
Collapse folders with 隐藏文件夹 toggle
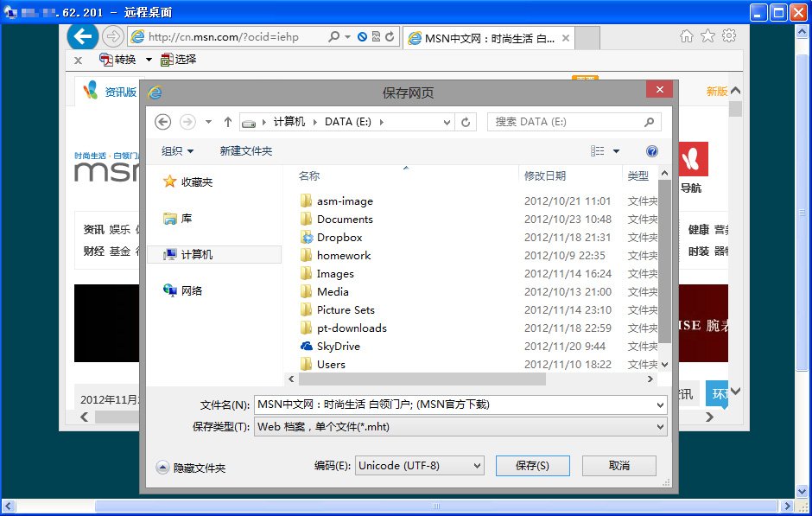click(191, 468)
